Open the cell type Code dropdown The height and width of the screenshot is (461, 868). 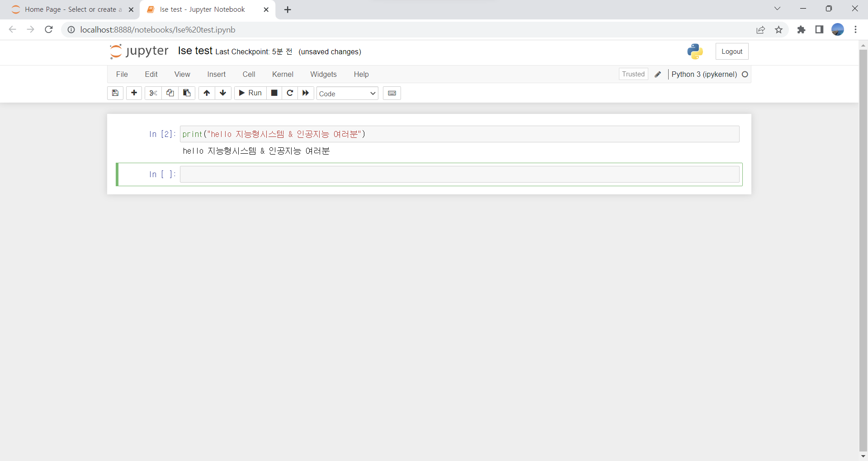347,94
